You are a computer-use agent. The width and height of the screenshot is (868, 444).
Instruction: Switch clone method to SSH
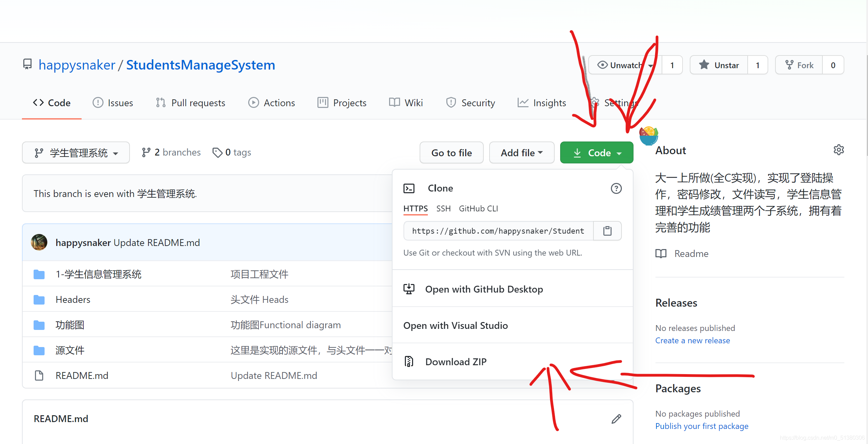[443, 209]
